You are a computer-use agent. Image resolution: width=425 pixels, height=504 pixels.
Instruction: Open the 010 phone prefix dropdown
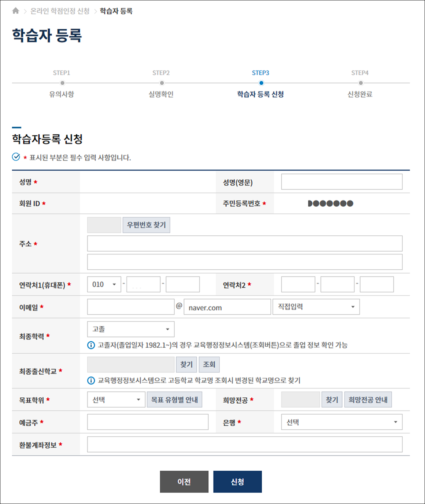click(104, 285)
